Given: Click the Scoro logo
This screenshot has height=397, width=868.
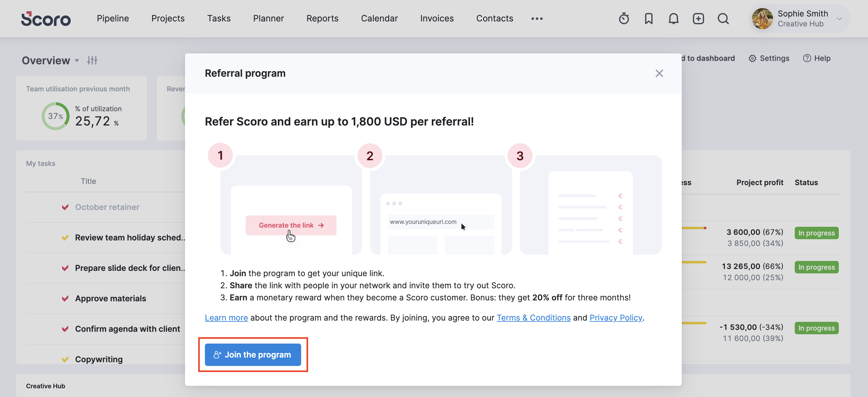Looking at the screenshot, I should pos(46,19).
